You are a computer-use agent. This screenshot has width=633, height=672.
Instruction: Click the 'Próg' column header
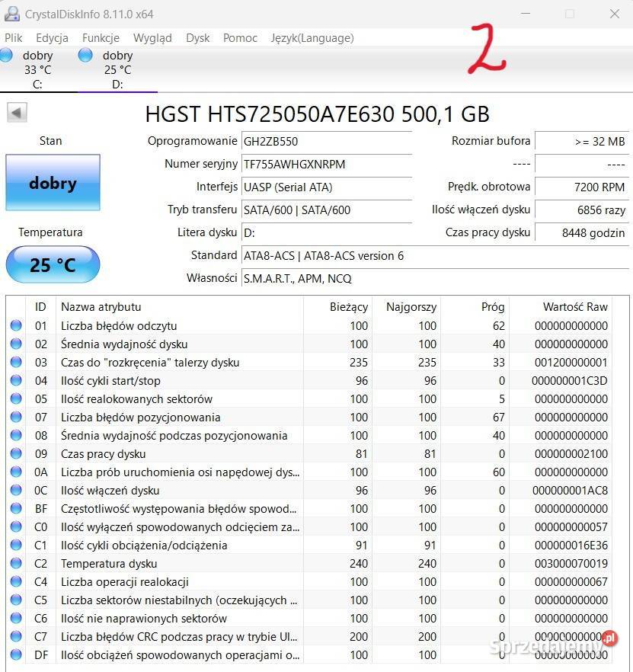tap(475, 307)
